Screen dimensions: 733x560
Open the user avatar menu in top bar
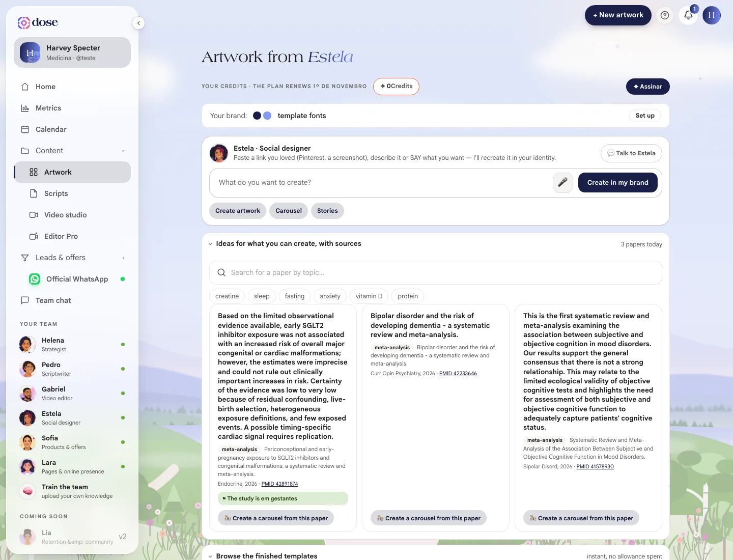[712, 15]
